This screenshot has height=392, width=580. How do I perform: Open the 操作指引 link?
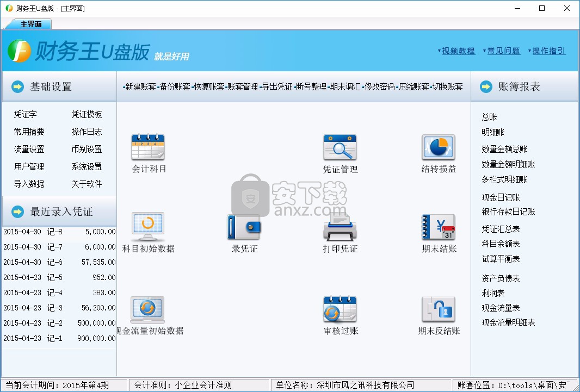[549, 51]
